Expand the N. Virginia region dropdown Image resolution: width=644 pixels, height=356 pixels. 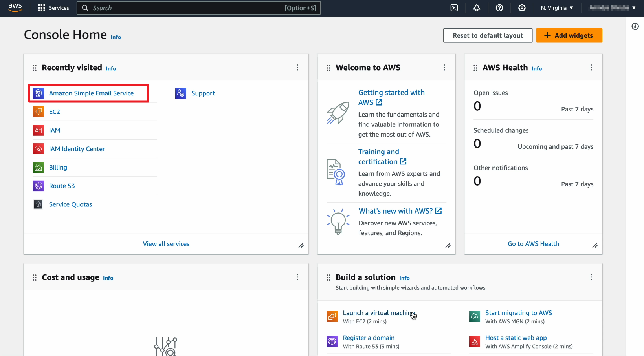click(x=557, y=8)
